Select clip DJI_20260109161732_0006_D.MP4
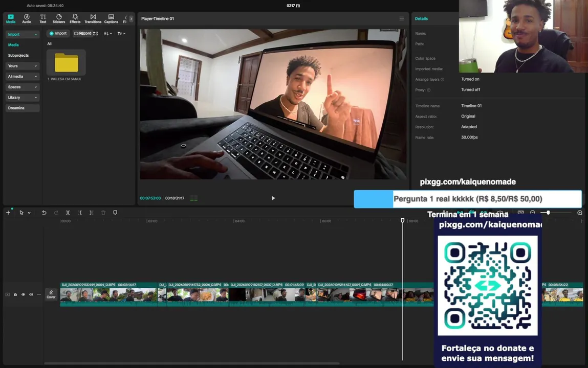This screenshot has width=588, height=368. (197, 294)
